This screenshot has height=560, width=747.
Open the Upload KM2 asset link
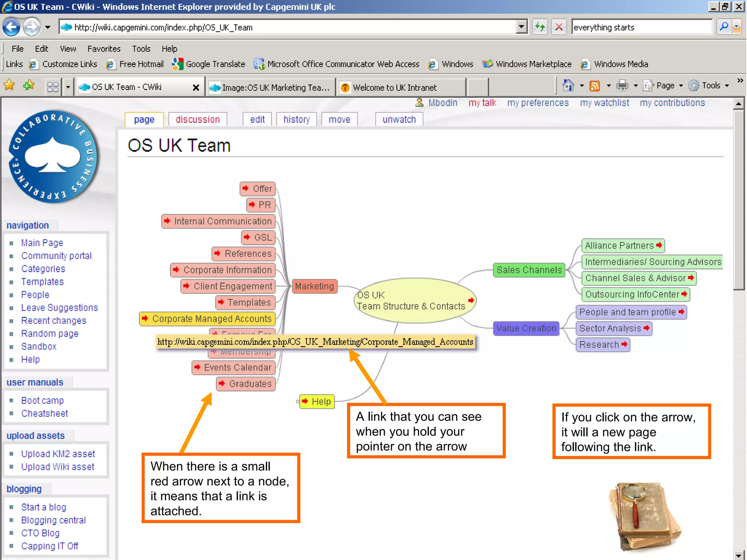58,454
